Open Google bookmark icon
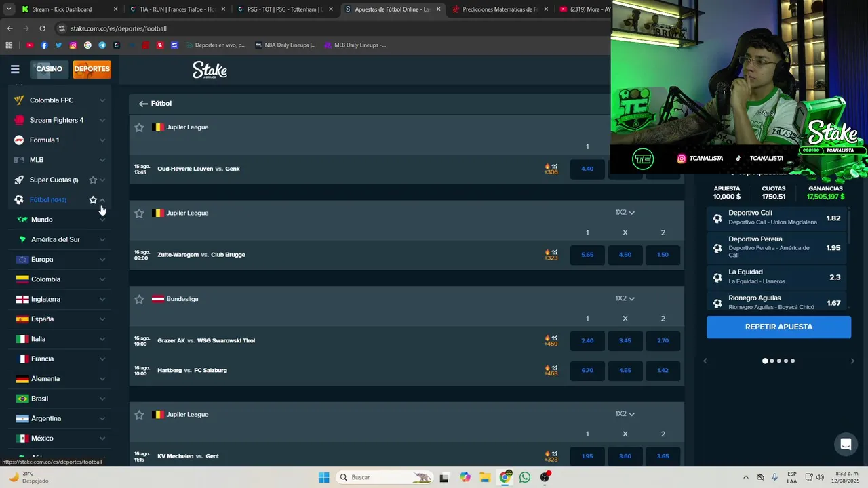868x488 pixels. 87,45
